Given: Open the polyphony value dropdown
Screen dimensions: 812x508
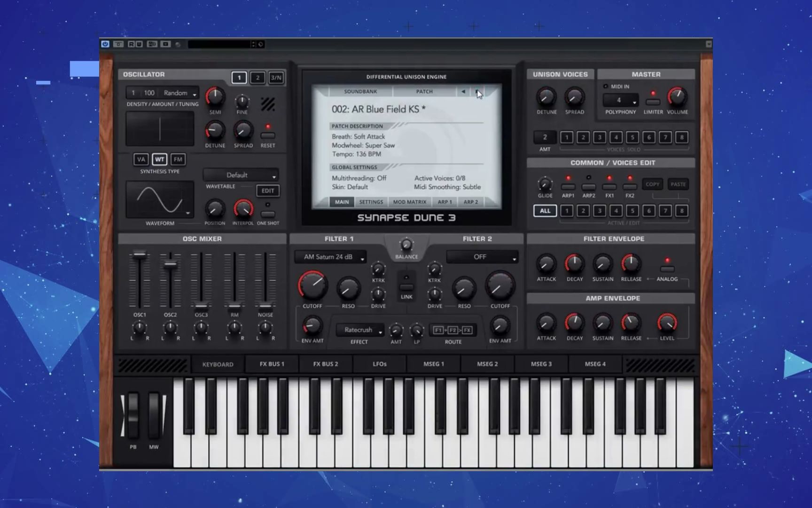Looking at the screenshot, I should (620, 100).
